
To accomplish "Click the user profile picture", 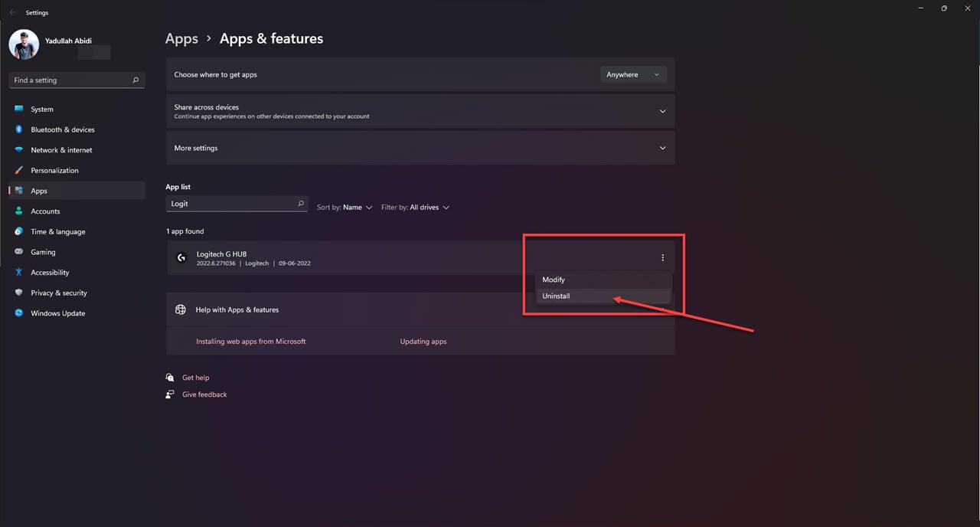I will 24,44.
